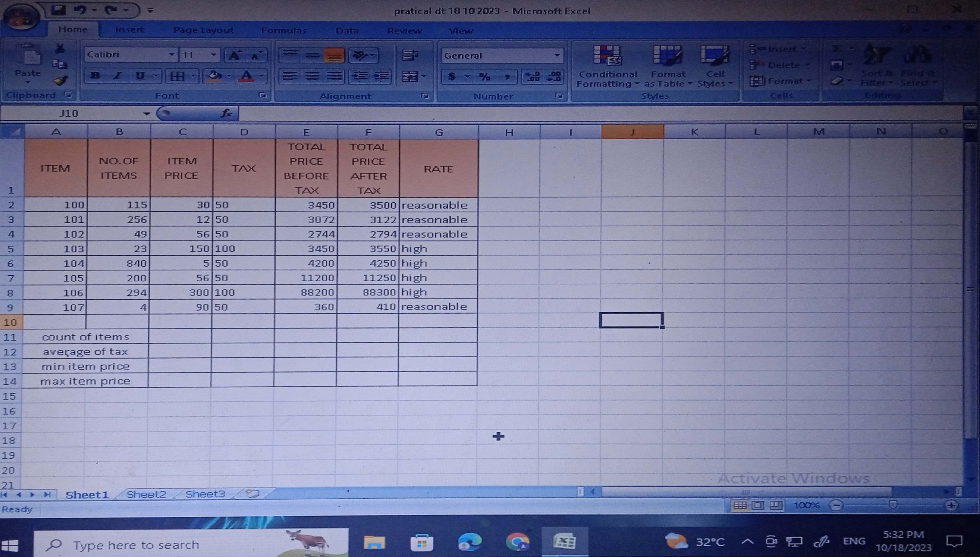Click the Insert Function fx icon

[x=226, y=113]
